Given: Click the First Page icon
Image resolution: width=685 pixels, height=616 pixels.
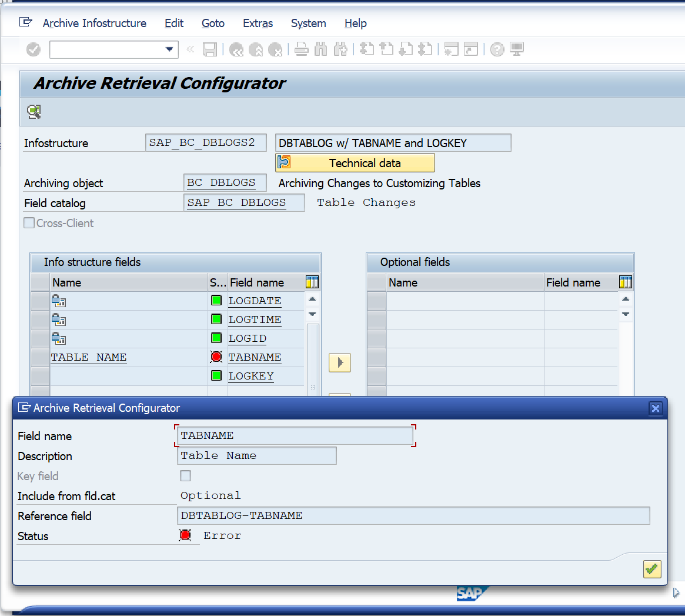Looking at the screenshot, I should pos(366,48).
